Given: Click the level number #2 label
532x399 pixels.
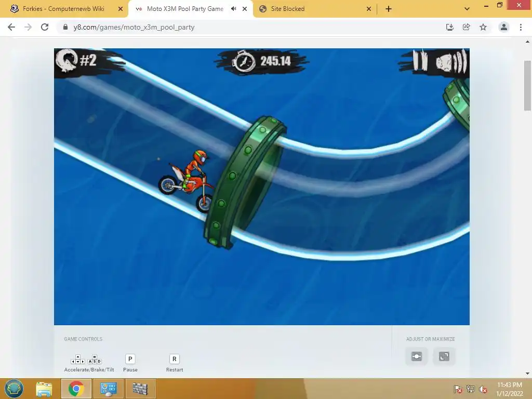Looking at the screenshot, I should 88,61.
